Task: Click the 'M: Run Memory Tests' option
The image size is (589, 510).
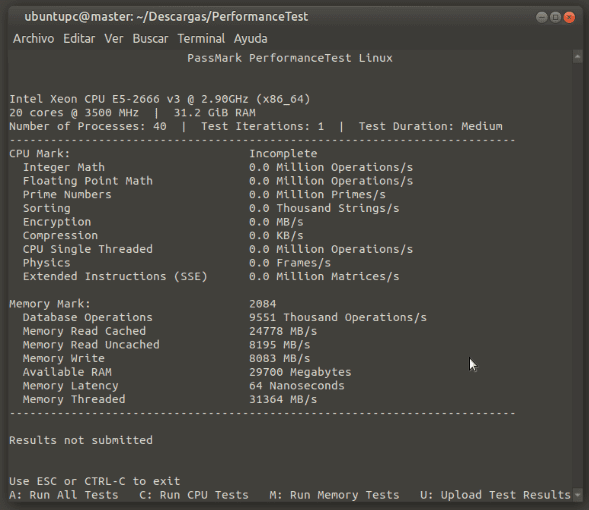Action: point(334,495)
